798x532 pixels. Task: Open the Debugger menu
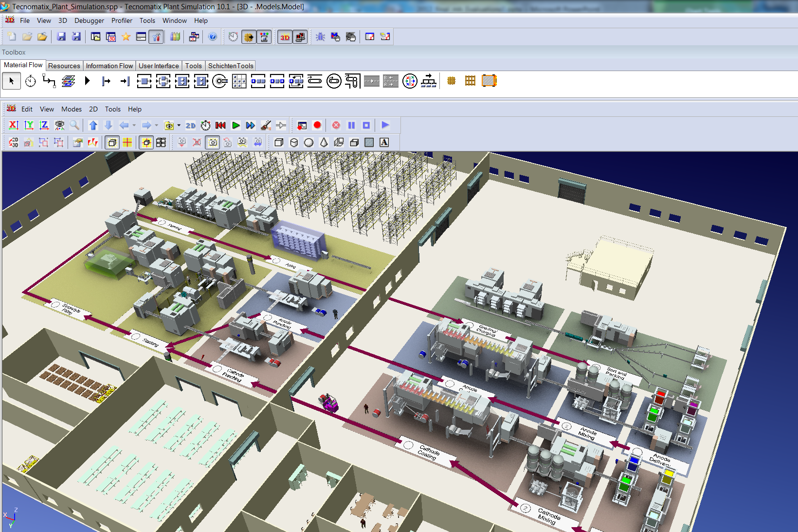click(89, 20)
